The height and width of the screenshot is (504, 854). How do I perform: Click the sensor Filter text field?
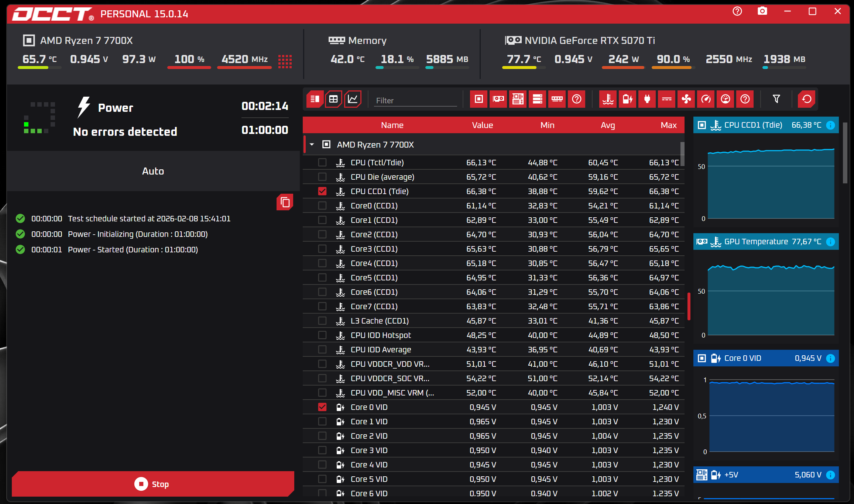(x=415, y=100)
